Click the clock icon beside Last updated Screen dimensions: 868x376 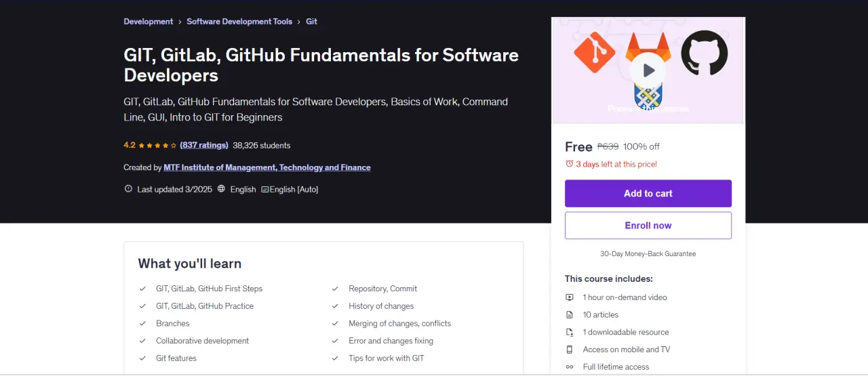(128, 189)
